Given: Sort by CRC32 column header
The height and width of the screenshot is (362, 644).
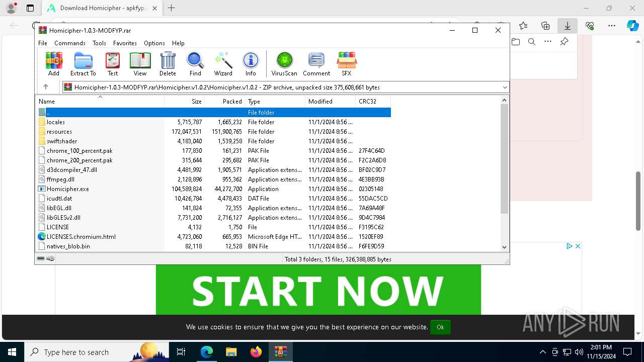Looking at the screenshot, I should [x=373, y=102].
